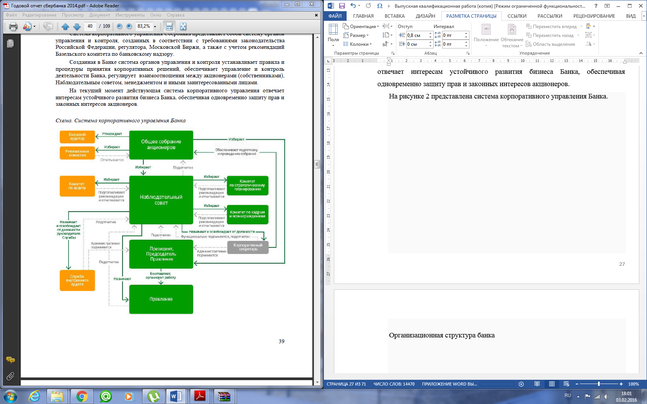The image size is (647, 404).
Task: Click the page number field in Adobe Reader
Action: pyautogui.click(x=91, y=27)
